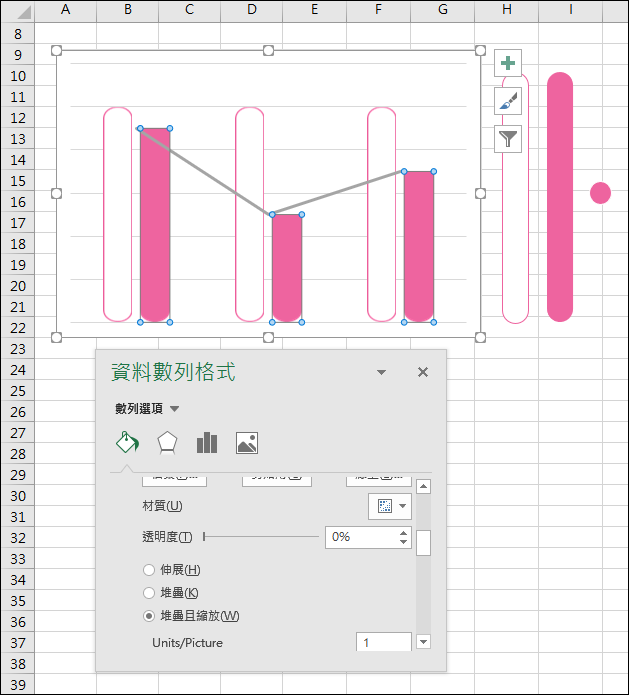Select column A header
629x695 pixels.
pyautogui.click(x=65, y=10)
